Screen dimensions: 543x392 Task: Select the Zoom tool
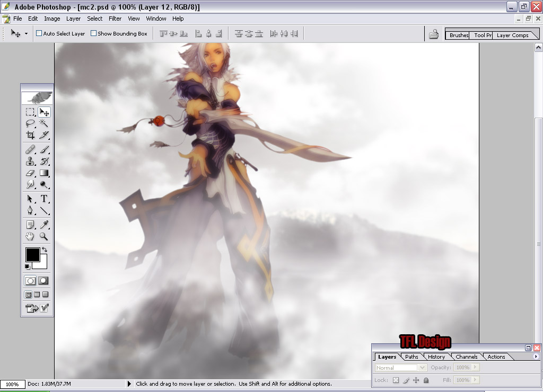[44, 236]
